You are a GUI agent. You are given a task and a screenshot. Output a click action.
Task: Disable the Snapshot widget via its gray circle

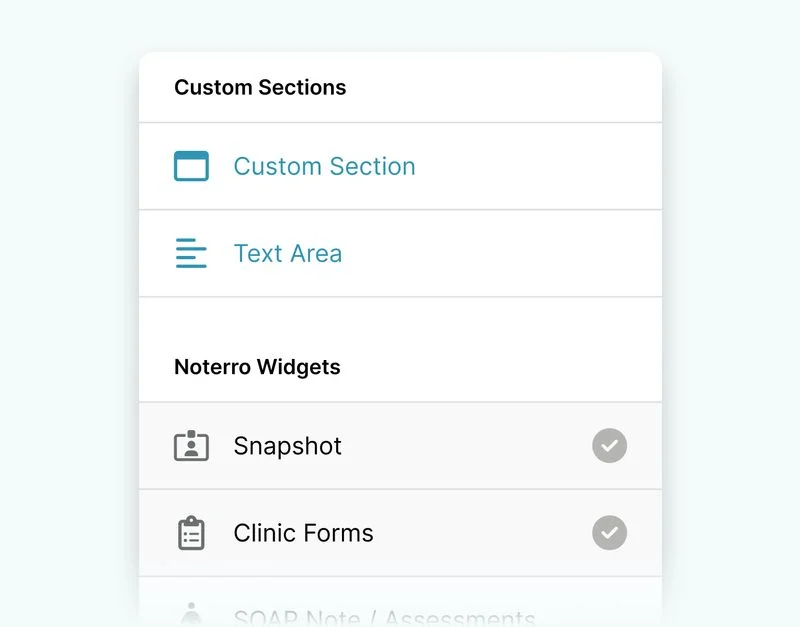[x=610, y=446]
